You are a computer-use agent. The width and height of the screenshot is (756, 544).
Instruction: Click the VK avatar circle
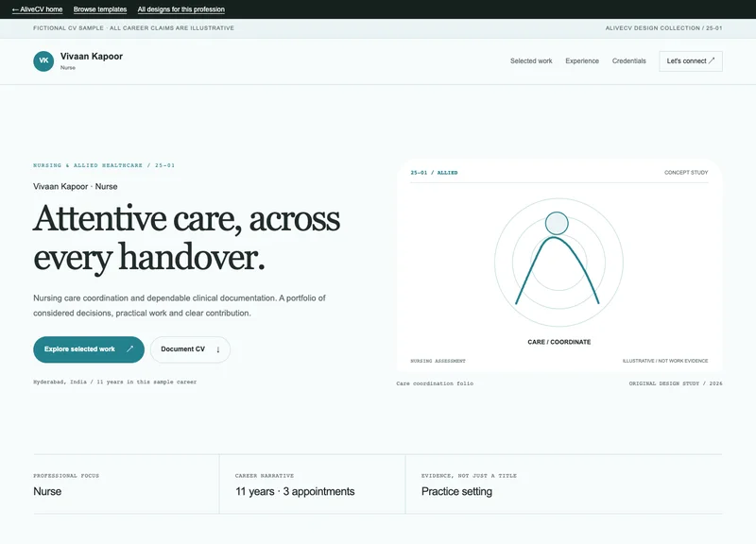tap(43, 61)
